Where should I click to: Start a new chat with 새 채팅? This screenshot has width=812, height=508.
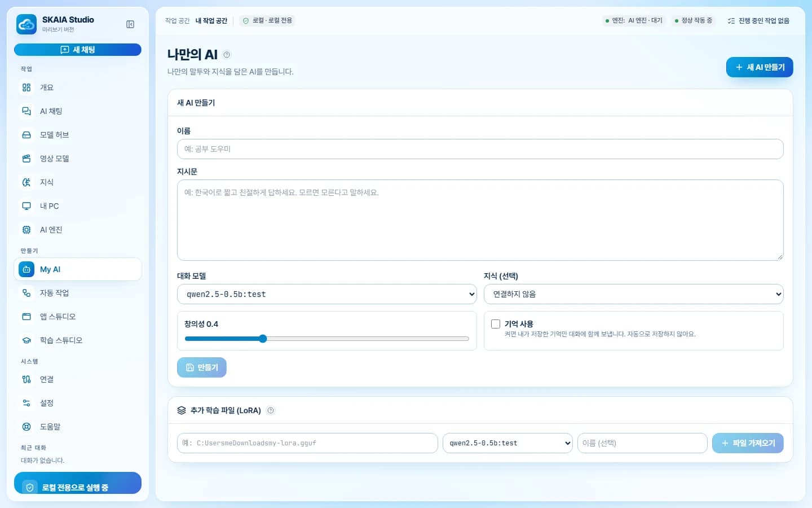pos(78,50)
